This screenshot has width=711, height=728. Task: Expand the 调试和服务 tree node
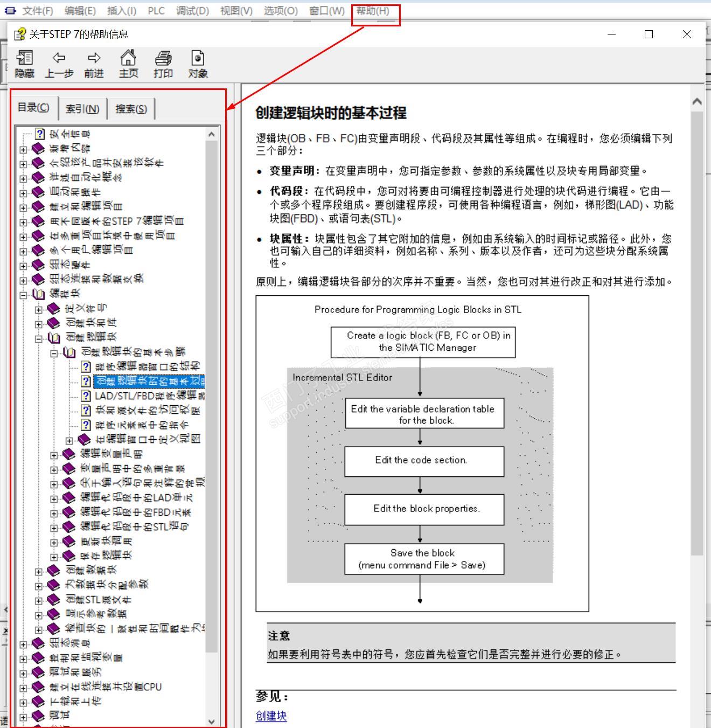[23, 672]
